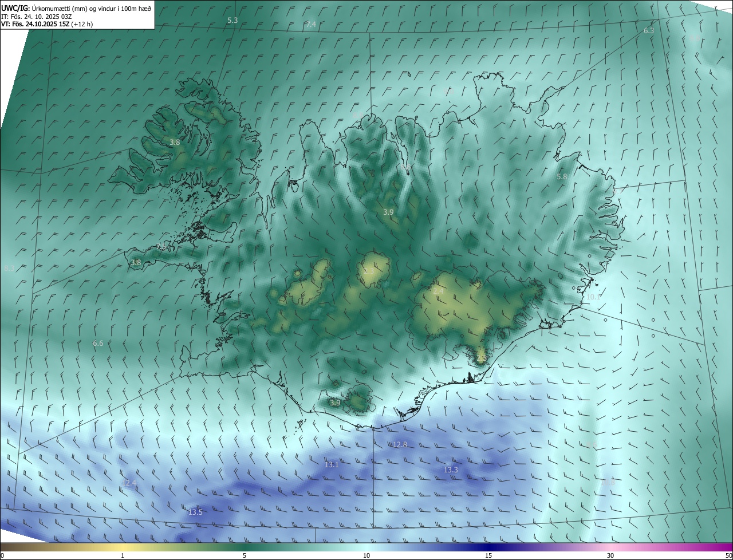The height and width of the screenshot is (560, 733).
Task: Click the color scale tick label 50
Action: pyautogui.click(x=728, y=555)
